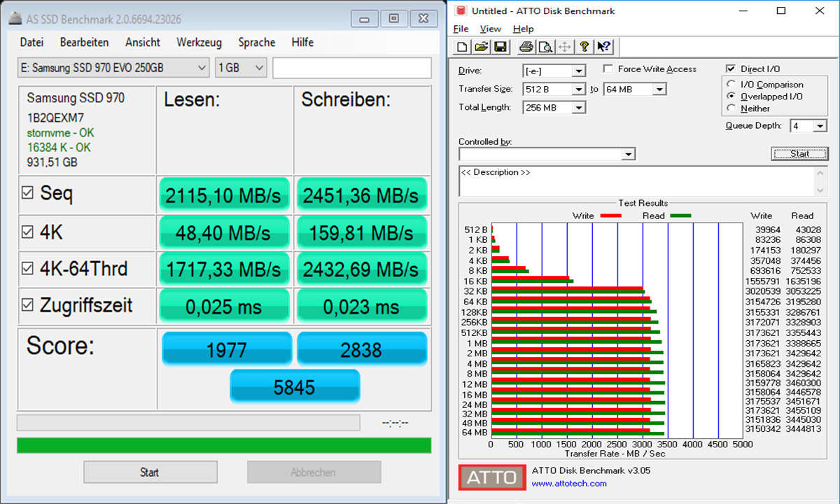Screen dimensions: 840x504
Task: Open the Controlled by dropdown
Action: pos(547,154)
